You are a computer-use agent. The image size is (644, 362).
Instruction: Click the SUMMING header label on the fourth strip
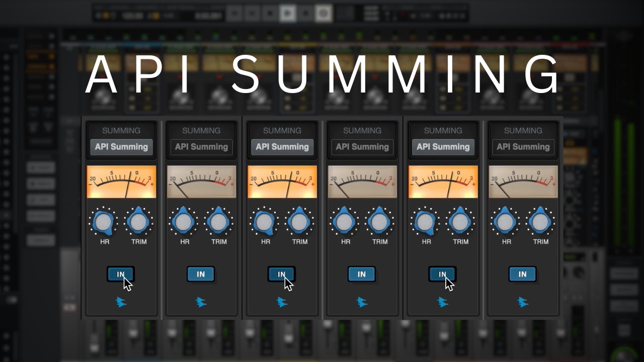362,131
